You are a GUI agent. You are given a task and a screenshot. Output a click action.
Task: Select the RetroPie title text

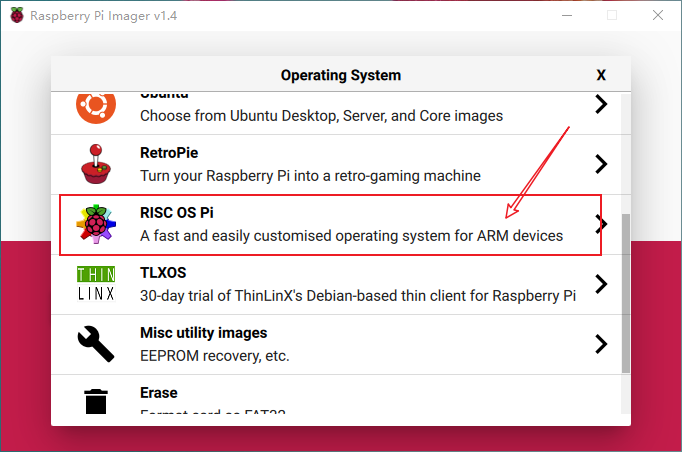(169, 153)
